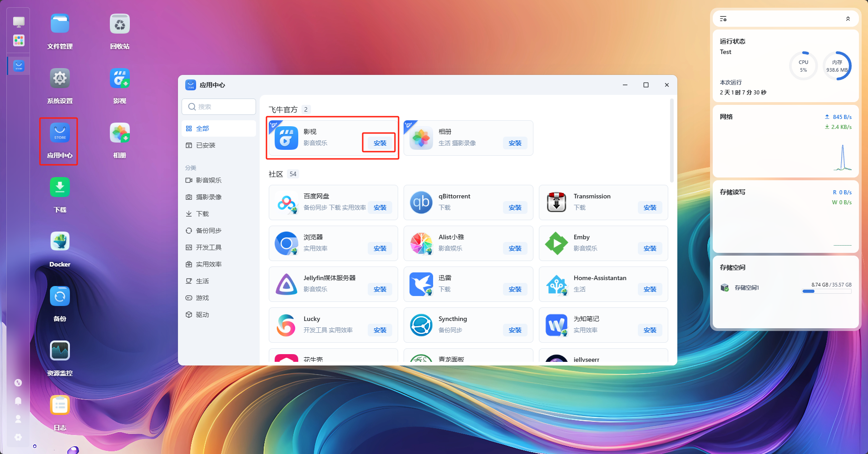Open the 日志 desktop icon
This screenshot has width=868, height=454.
60,405
